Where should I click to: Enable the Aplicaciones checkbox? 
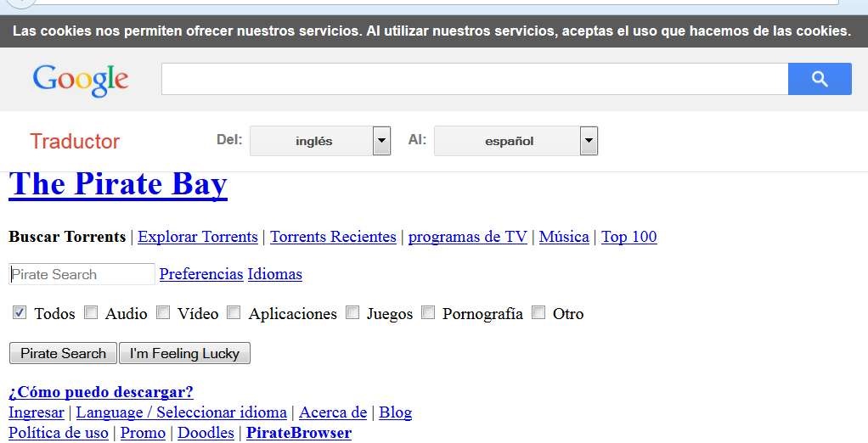tap(234, 313)
